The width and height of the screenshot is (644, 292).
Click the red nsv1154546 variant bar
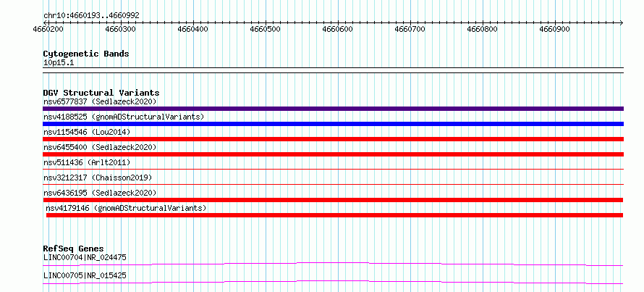(333, 139)
